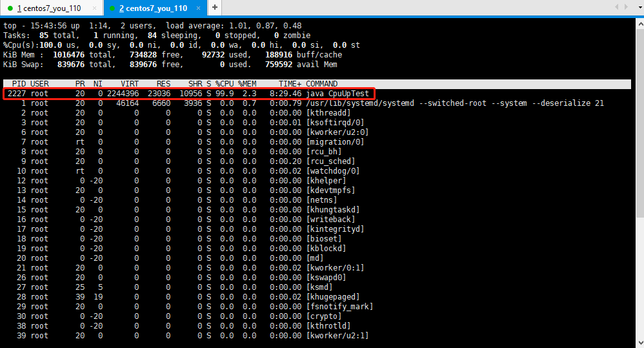Click the /usr/lib/systemd/systemd command line
This screenshot has height=348, width=644.
[x=455, y=103]
